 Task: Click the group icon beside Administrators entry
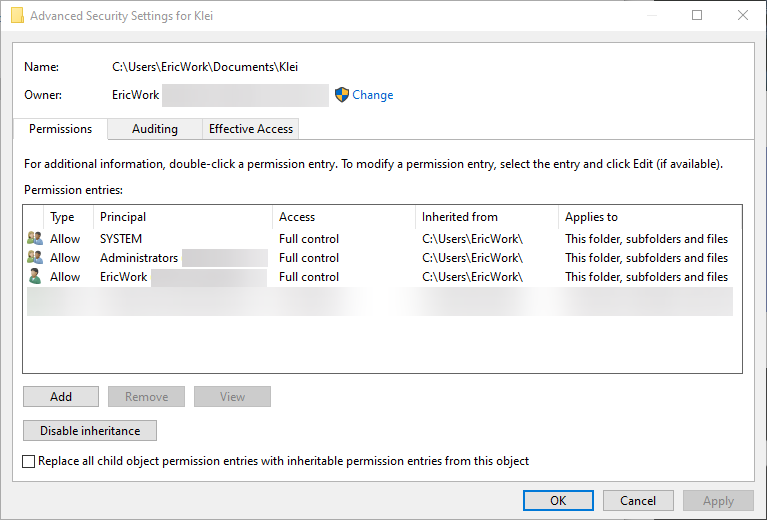coord(35,258)
